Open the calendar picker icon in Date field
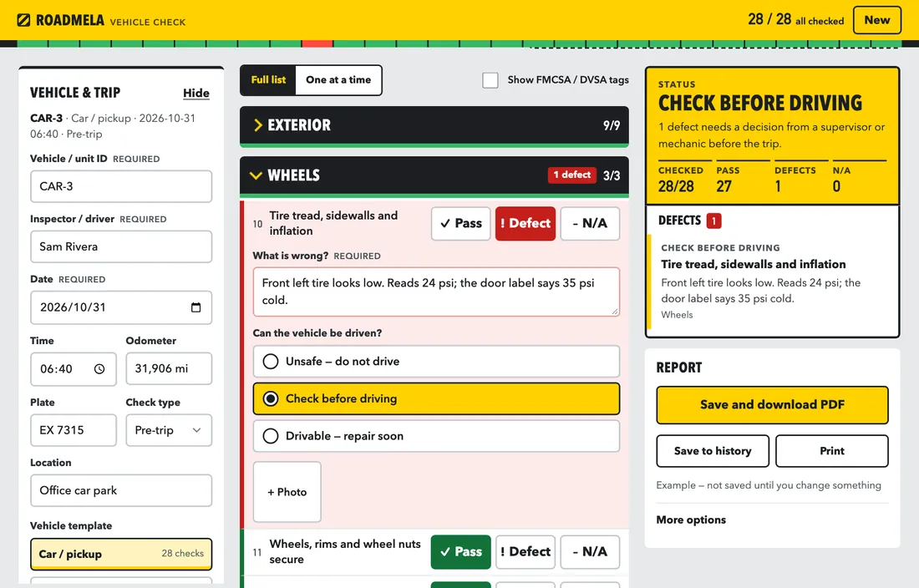 [195, 307]
